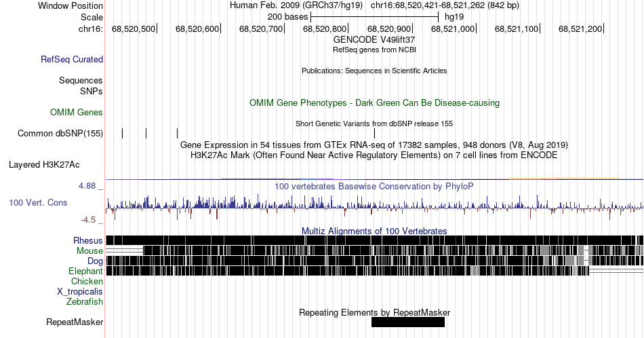Click the Elephant alignment label
The width and height of the screenshot is (644, 338).
tap(85, 271)
